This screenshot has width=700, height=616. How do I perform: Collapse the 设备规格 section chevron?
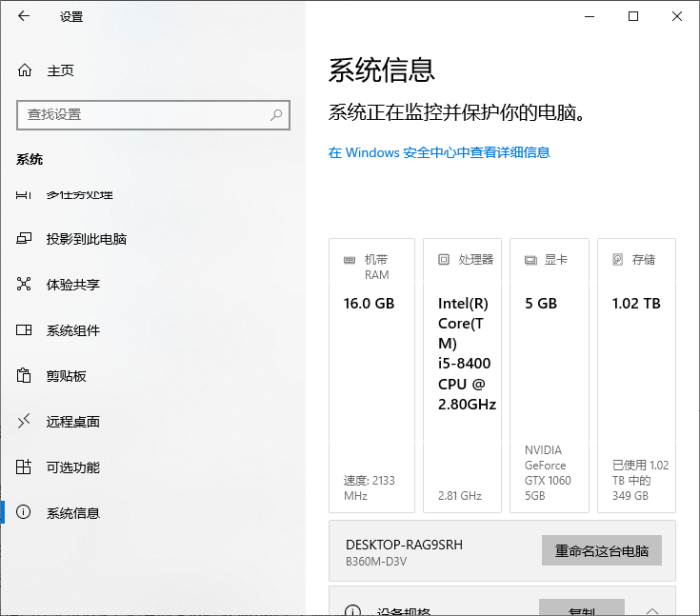click(x=652, y=610)
